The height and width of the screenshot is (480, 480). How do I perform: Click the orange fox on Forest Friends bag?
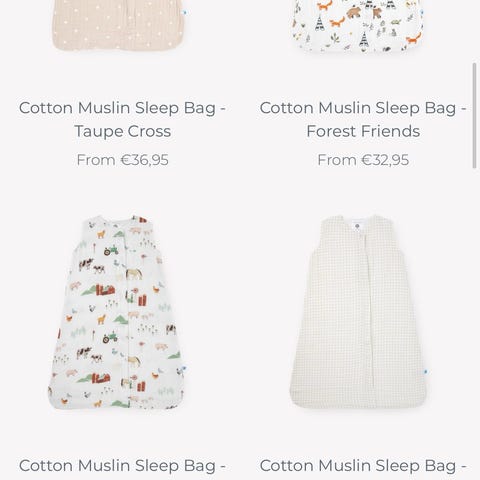(338, 23)
